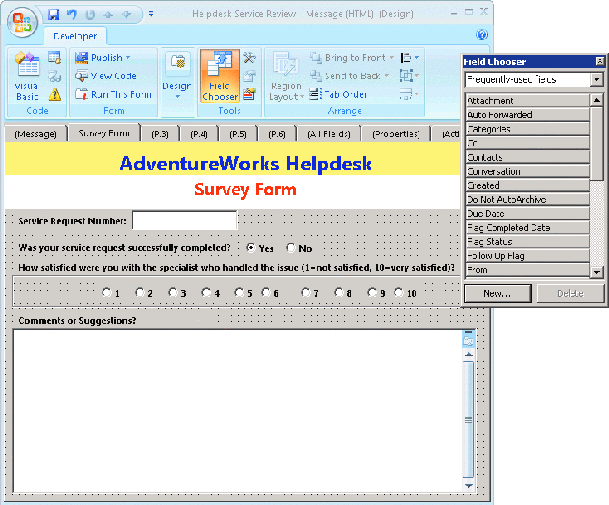The width and height of the screenshot is (609, 505).
Task: Close the Field Chooser panel
Action: 600,61
